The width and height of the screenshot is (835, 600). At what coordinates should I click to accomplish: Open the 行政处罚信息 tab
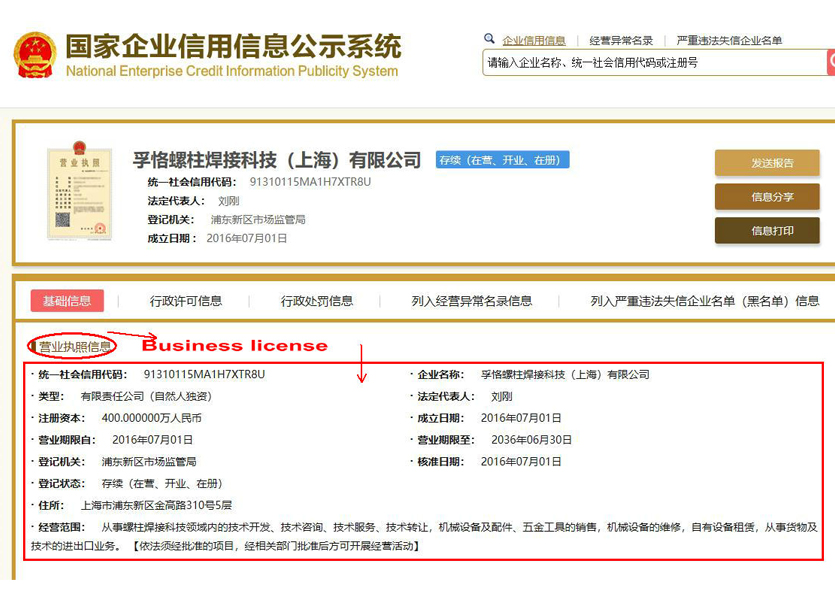pos(317,301)
